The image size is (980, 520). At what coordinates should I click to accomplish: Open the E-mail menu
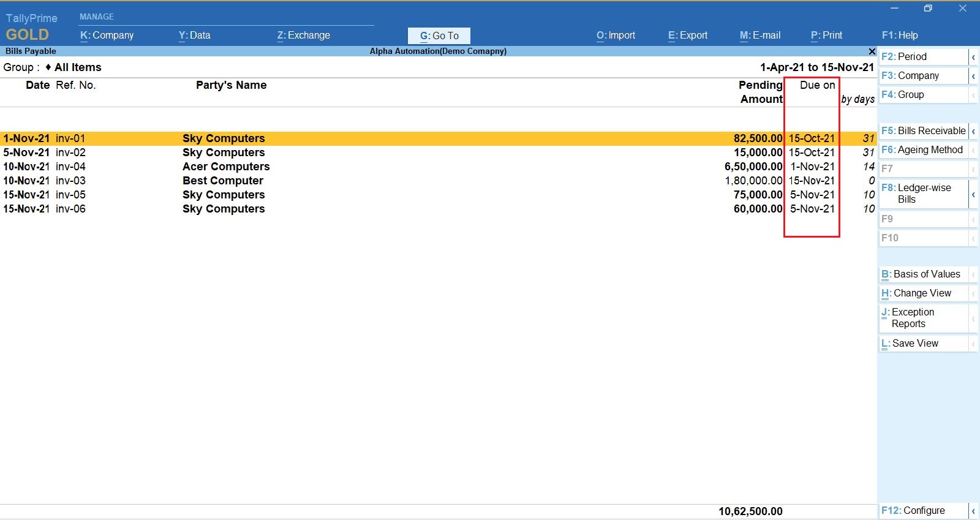tap(759, 36)
